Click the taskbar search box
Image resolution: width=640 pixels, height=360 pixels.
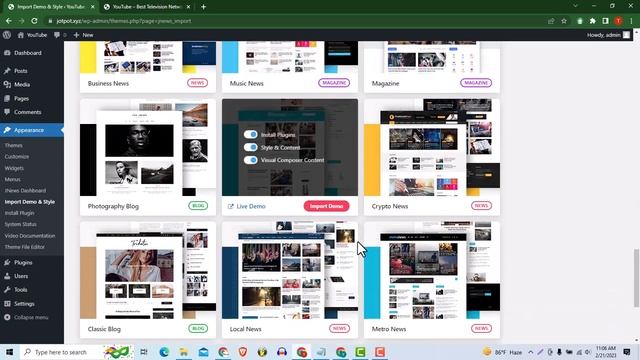point(76,352)
